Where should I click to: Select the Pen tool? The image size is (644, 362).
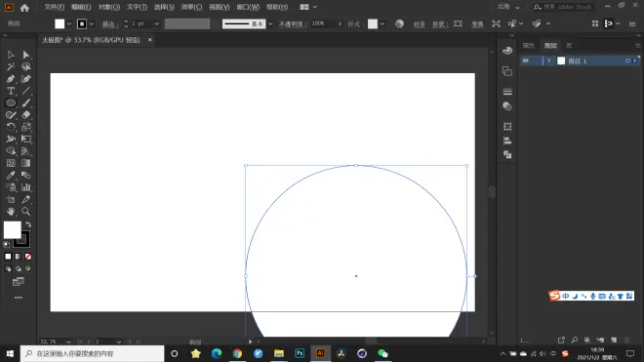click(11, 79)
